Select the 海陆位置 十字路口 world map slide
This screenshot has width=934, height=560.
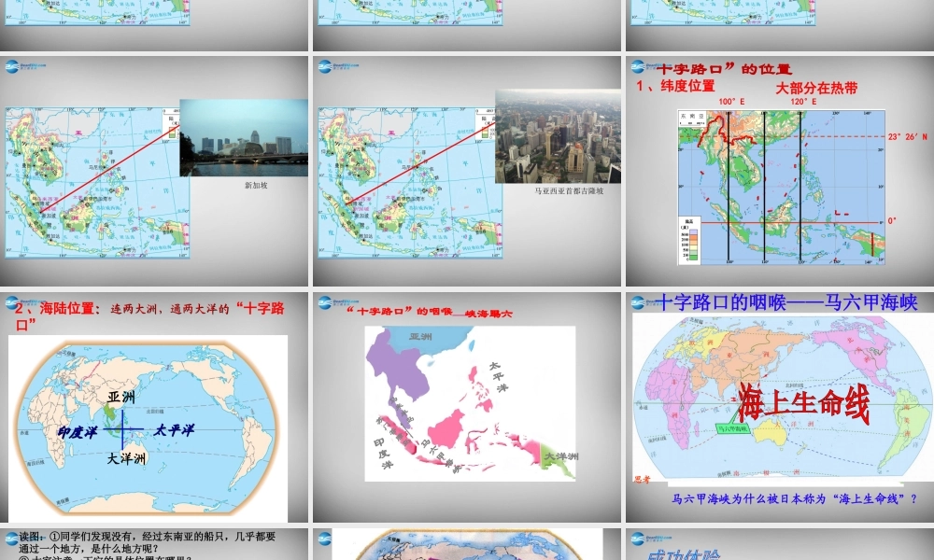point(154,407)
